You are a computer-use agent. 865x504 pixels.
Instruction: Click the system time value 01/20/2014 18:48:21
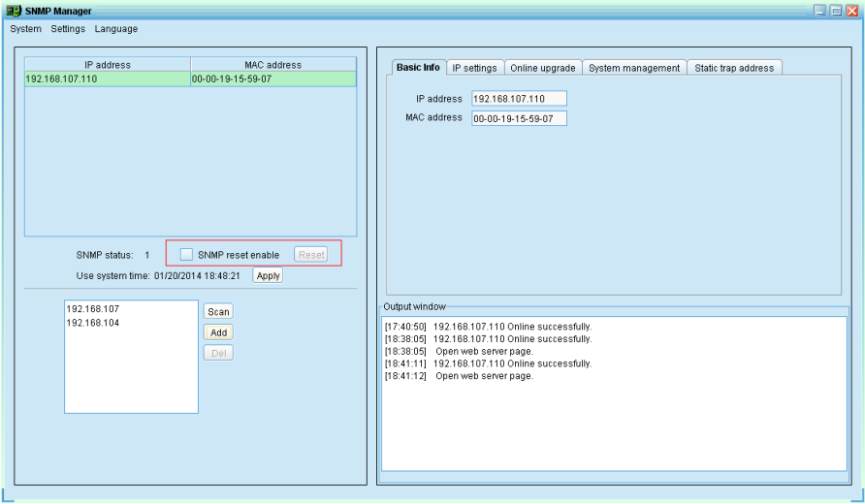(197, 275)
